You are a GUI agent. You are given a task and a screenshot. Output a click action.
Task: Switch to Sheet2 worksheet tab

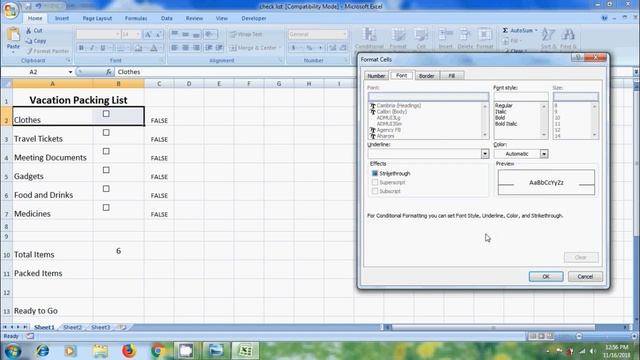(x=73, y=327)
